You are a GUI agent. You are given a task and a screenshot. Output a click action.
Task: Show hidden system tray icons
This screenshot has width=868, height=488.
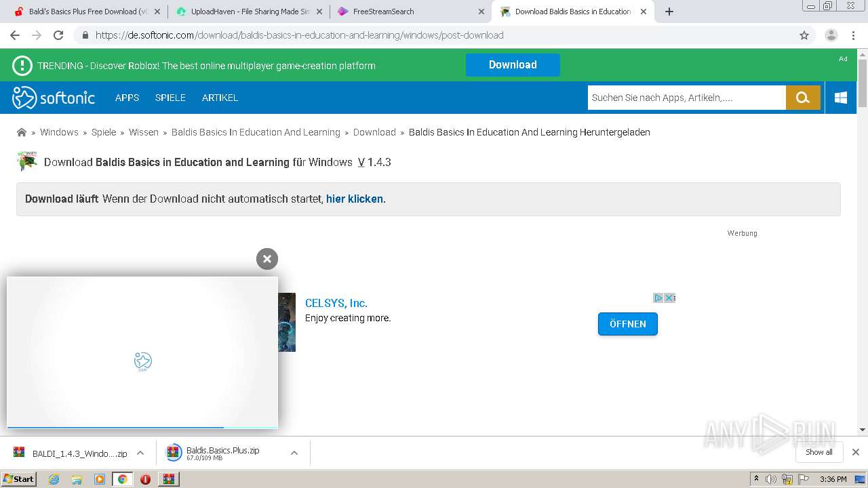[756, 479]
